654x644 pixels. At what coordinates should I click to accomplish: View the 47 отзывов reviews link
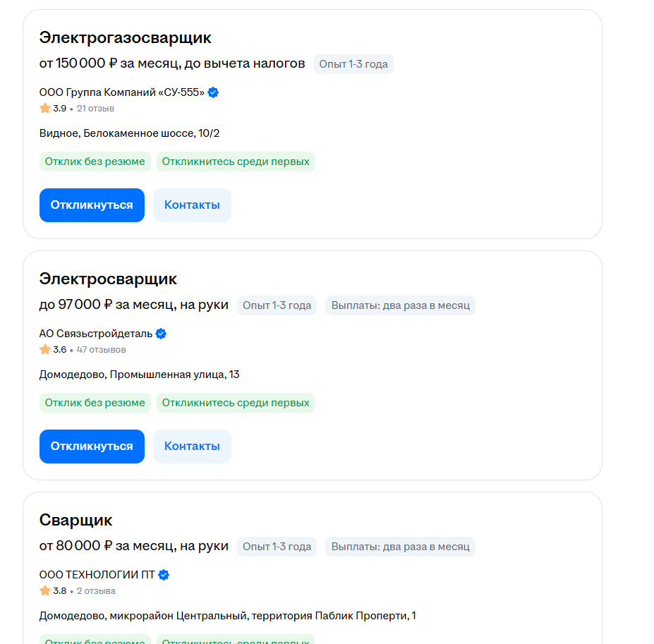[101, 350]
